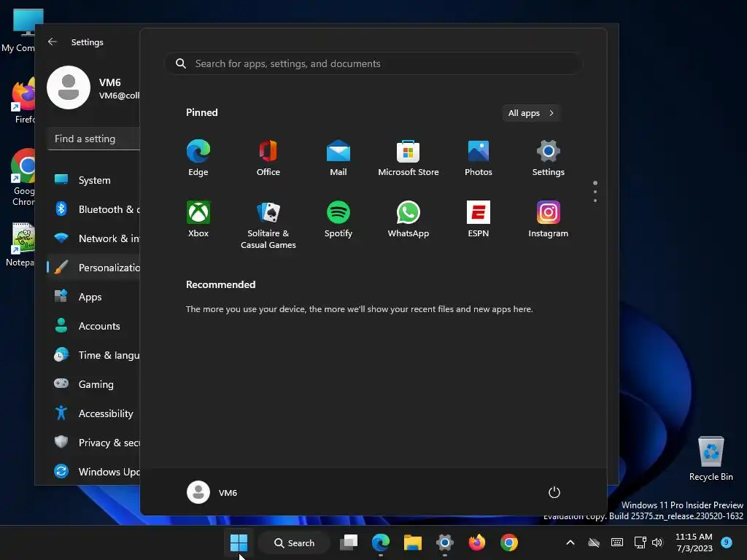Viewport: 747px width, 560px height.
Task: Launch Firefox from the taskbar
Action: tap(477, 542)
